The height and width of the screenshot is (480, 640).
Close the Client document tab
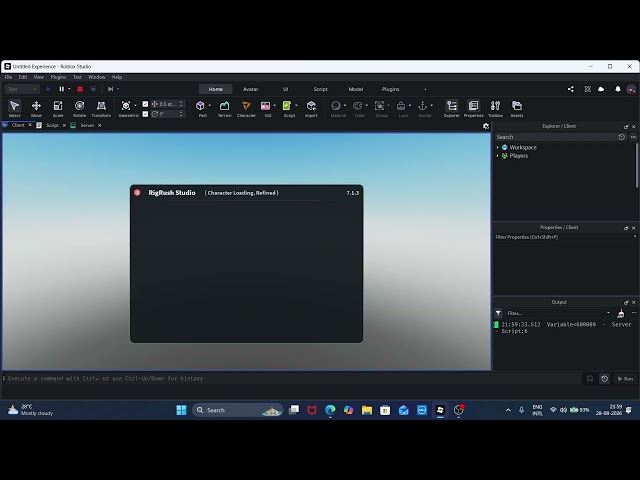tap(30, 125)
